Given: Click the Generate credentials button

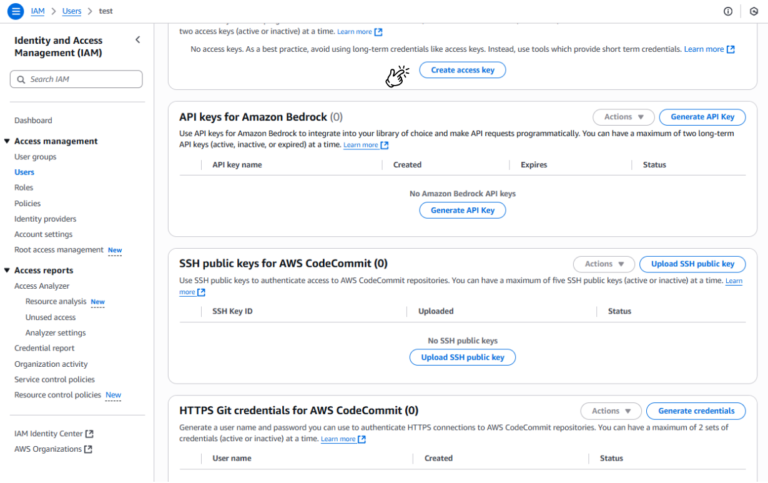Looking at the screenshot, I should point(696,411).
